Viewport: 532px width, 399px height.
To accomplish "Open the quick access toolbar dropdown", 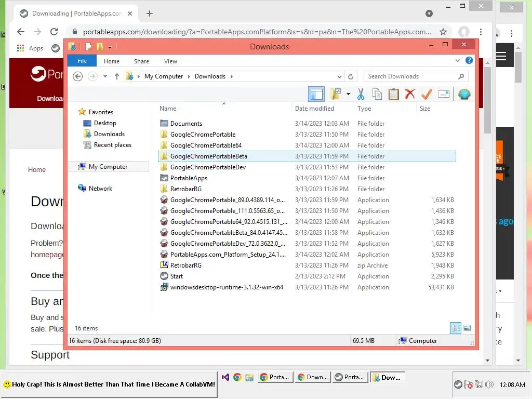I will (110, 47).
